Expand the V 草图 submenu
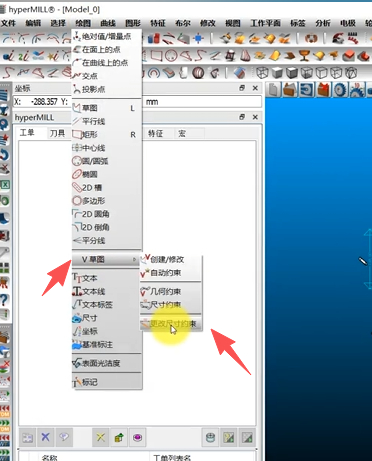Viewport: 372px width, 461px height. [x=107, y=259]
